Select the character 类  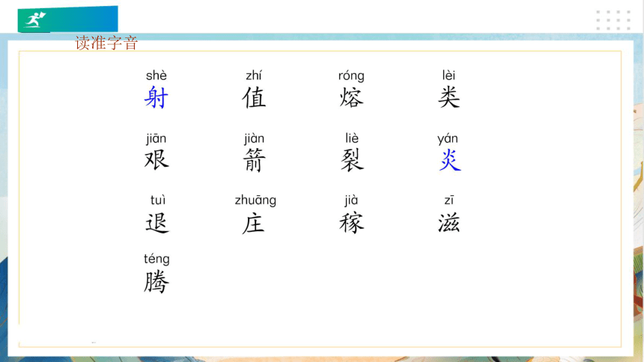(x=449, y=97)
